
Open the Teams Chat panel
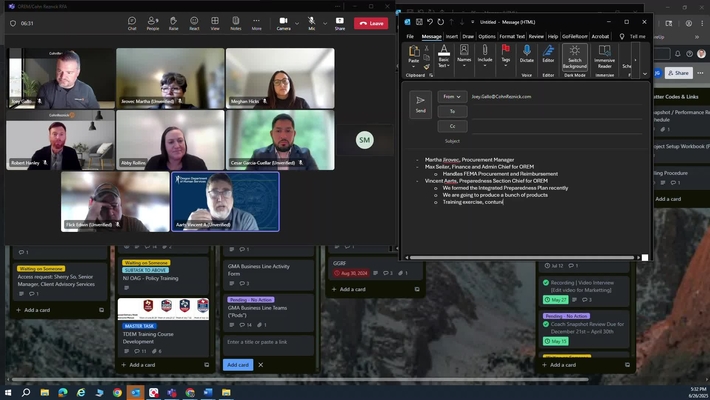(x=132, y=23)
